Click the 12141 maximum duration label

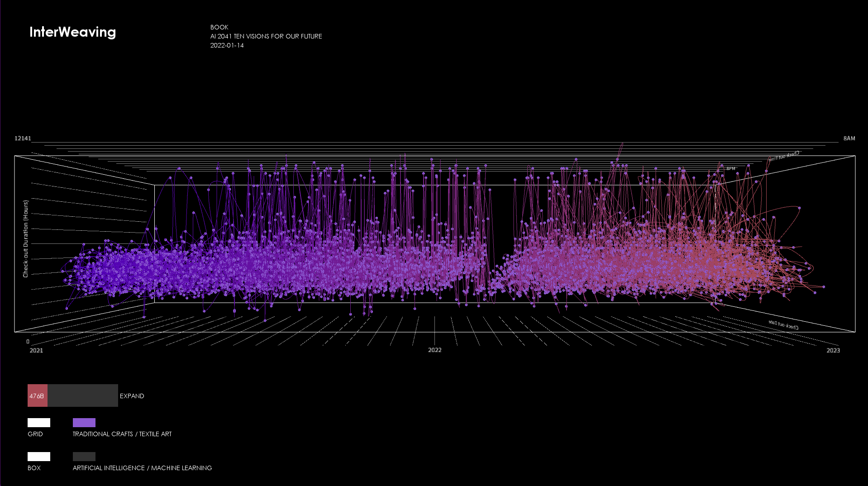tap(23, 138)
